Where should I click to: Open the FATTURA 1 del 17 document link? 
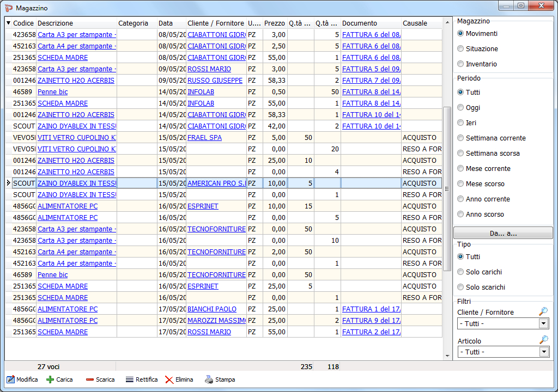(371, 309)
